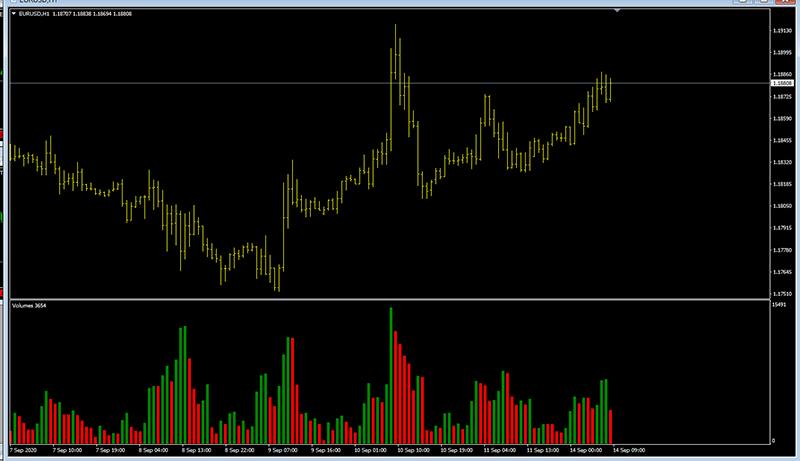Viewport: 800px width, 461px height.
Task: Click the 10 Sep 10:00 time label
Action: pos(413,450)
